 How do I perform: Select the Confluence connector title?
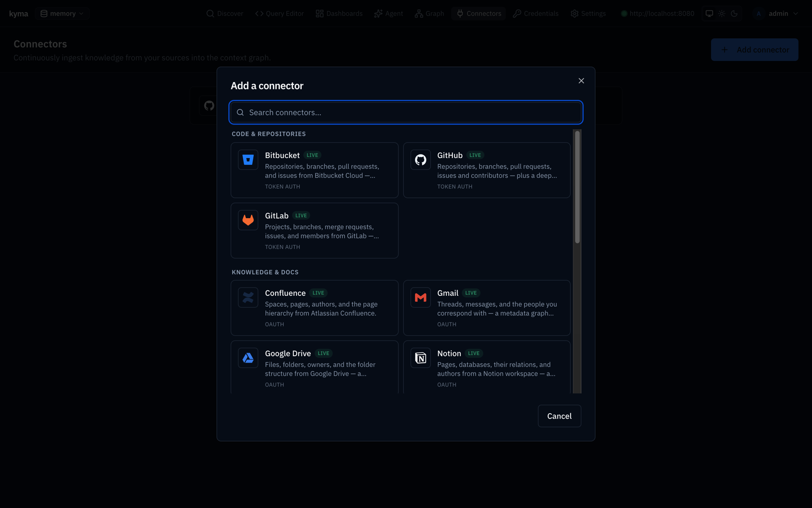coord(285,293)
